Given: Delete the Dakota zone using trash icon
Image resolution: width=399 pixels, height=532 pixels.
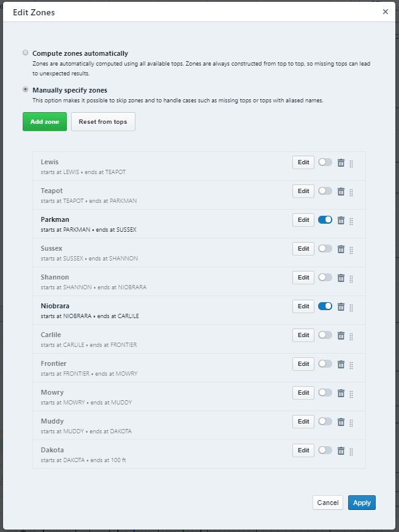Looking at the screenshot, I should (341, 451).
